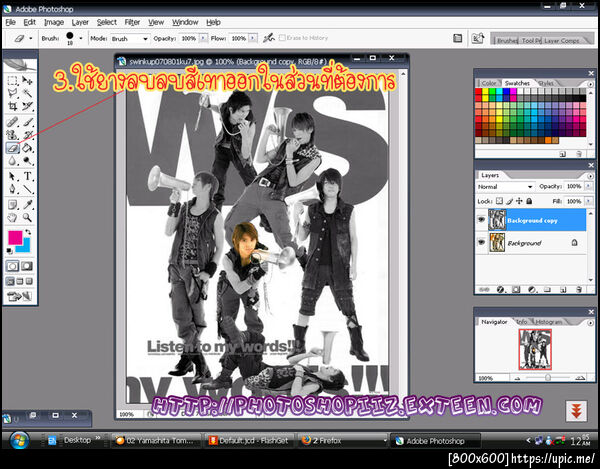Select the Paint Bucket tool
The width and height of the screenshot is (600, 469).
(27, 148)
